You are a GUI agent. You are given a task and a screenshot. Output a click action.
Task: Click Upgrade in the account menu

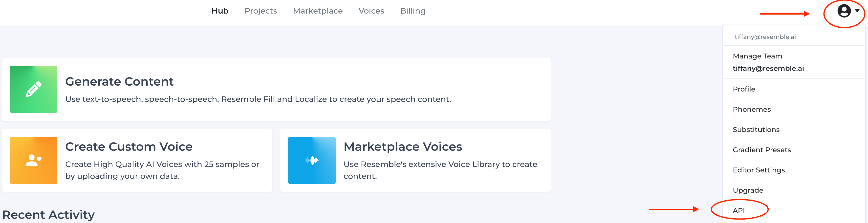[x=748, y=190]
